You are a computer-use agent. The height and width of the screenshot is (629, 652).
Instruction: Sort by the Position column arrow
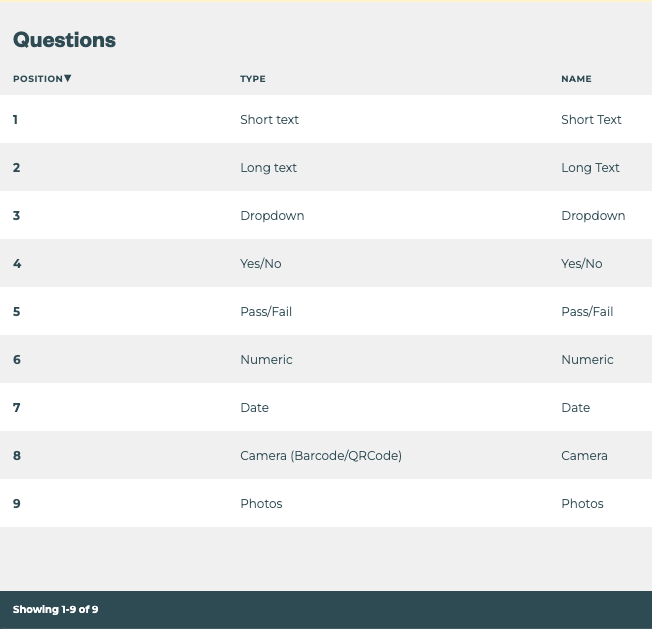click(68, 78)
